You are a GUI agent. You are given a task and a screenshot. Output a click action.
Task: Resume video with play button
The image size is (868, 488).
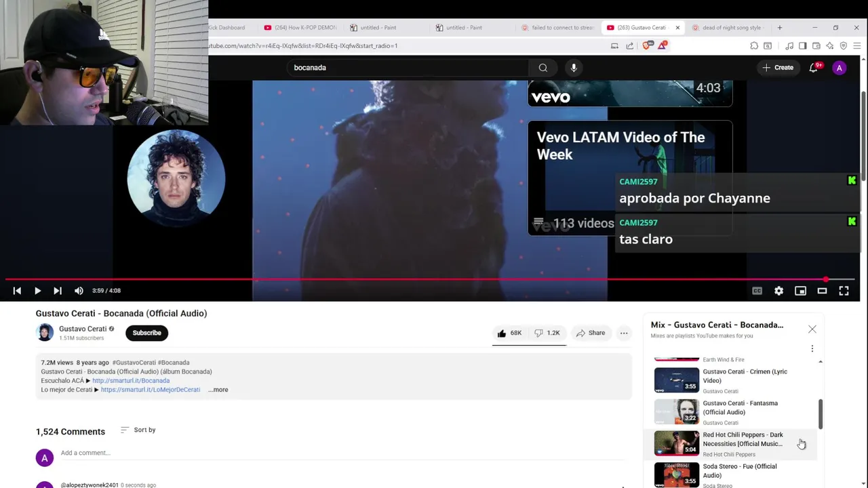(37, 291)
